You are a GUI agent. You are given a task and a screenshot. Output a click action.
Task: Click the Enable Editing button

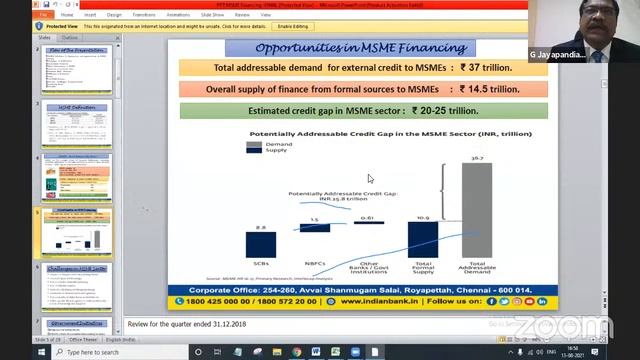[293, 27]
